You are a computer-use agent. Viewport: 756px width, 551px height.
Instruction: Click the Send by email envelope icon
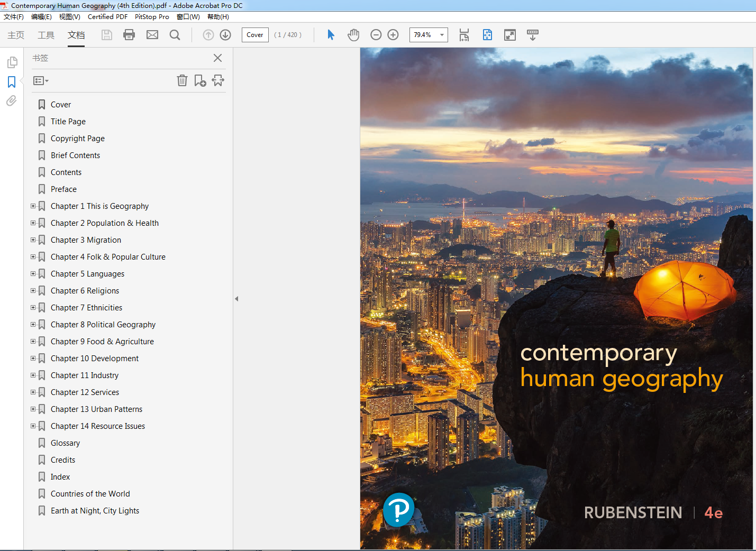152,35
